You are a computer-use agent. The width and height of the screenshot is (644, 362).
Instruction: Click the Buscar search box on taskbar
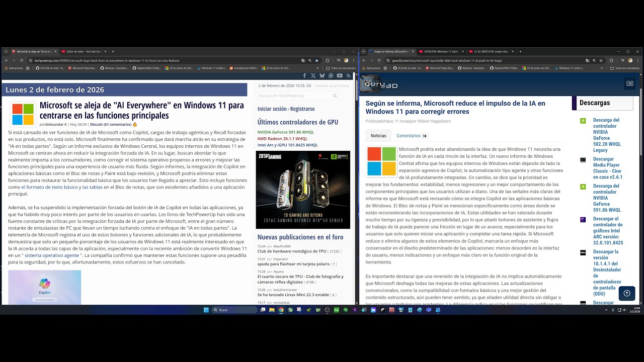point(235,310)
